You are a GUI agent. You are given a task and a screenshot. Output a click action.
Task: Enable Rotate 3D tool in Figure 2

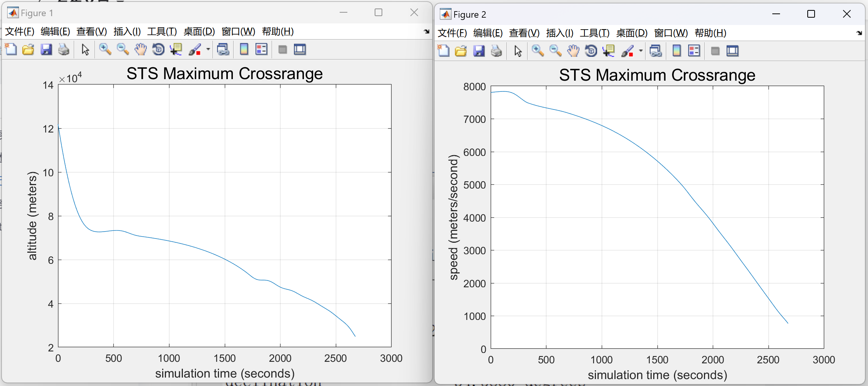point(591,51)
